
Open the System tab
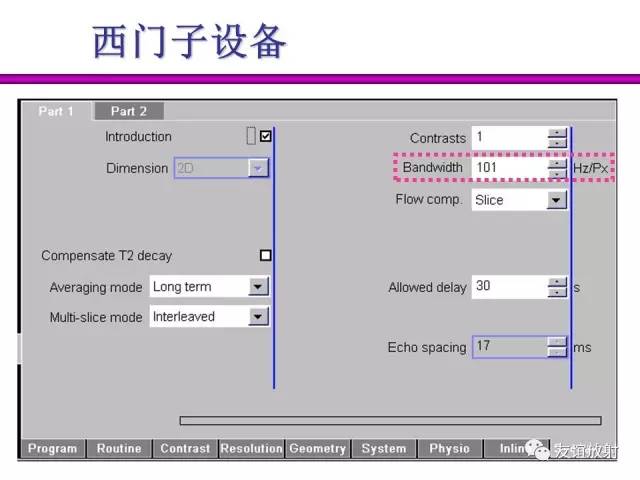point(384,449)
